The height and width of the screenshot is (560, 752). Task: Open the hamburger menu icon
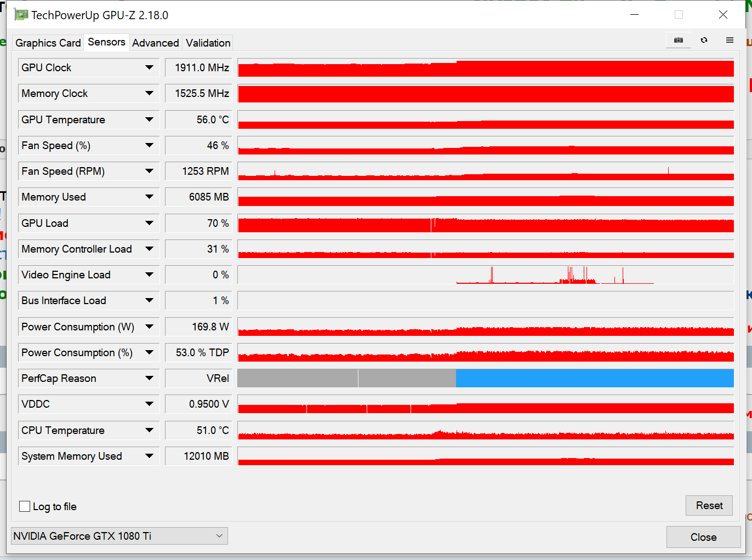tap(730, 40)
